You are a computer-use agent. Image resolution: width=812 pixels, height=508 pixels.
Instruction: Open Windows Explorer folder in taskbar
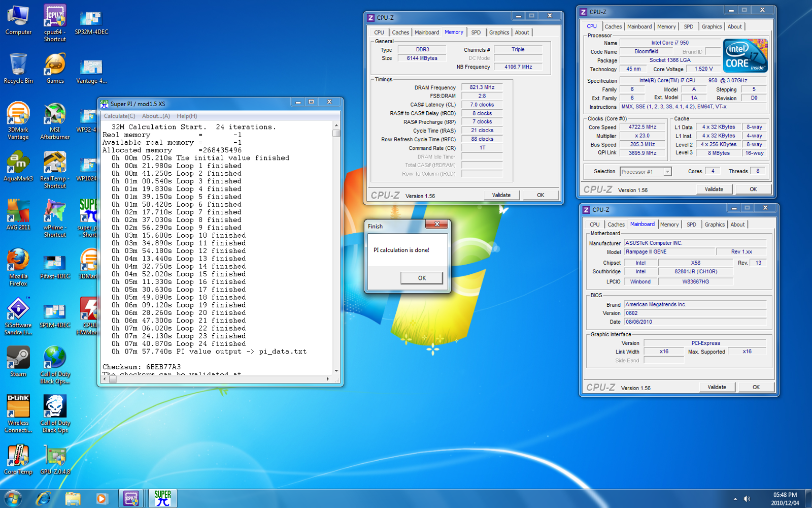coord(73,498)
